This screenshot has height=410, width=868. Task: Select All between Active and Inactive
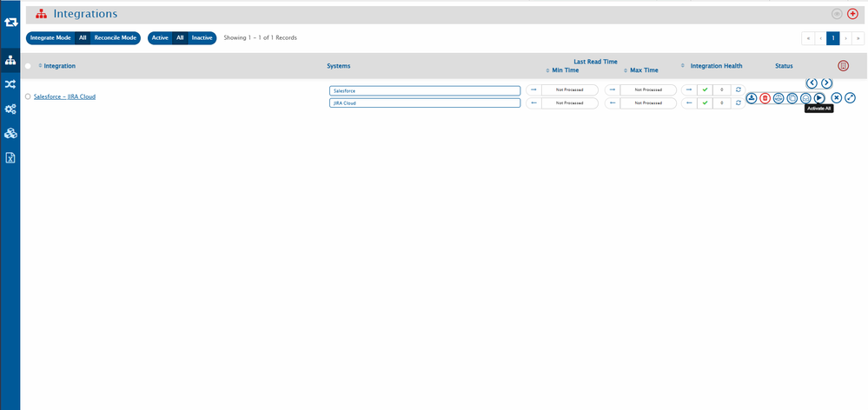coord(180,38)
